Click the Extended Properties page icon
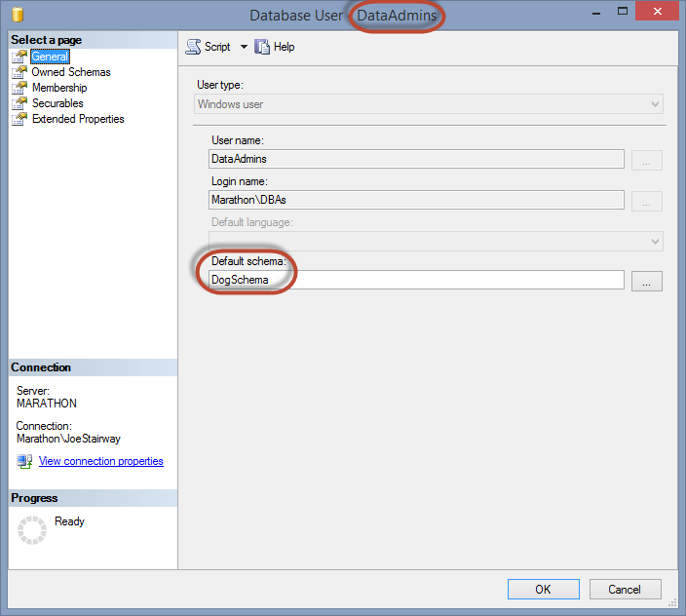Viewport: 686px width, 616px height. tap(19, 119)
